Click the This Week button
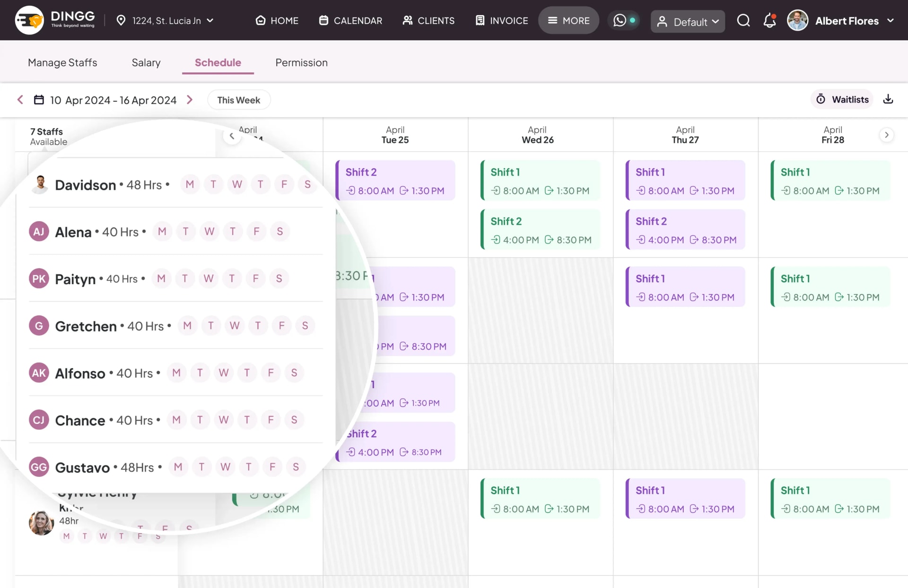Image resolution: width=908 pixels, height=588 pixels. click(x=238, y=100)
